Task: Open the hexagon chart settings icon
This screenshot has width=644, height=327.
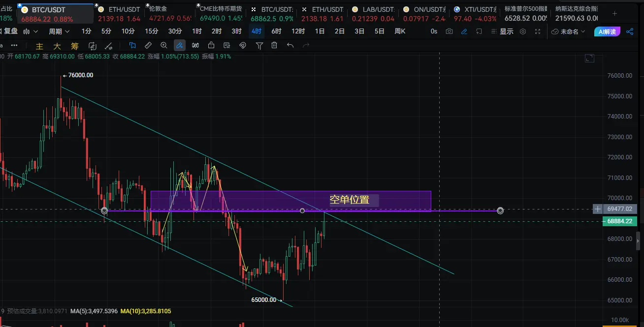Action: click(x=523, y=31)
